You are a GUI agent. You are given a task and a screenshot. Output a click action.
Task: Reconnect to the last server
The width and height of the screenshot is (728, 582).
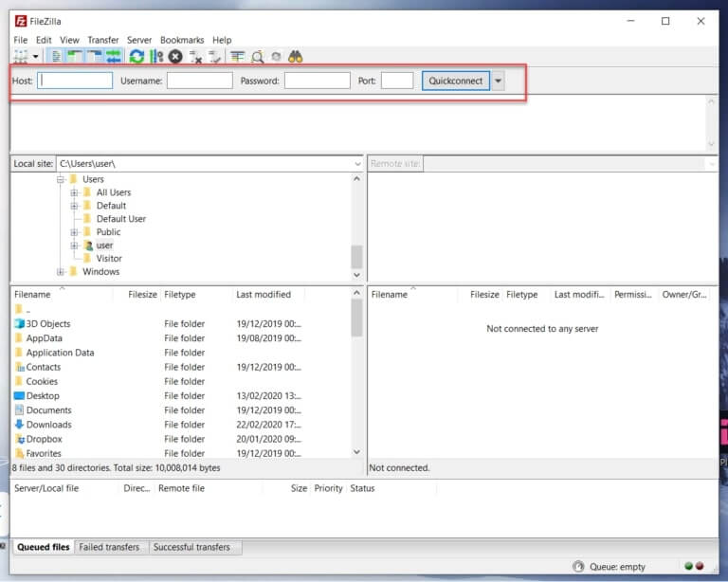pos(214,57)
